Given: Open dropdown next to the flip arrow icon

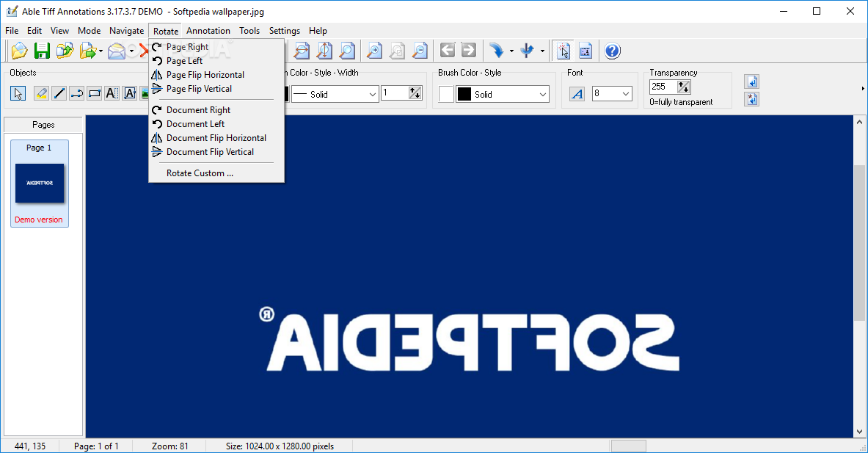Looking at the screenshot, I should click(542, 51).
